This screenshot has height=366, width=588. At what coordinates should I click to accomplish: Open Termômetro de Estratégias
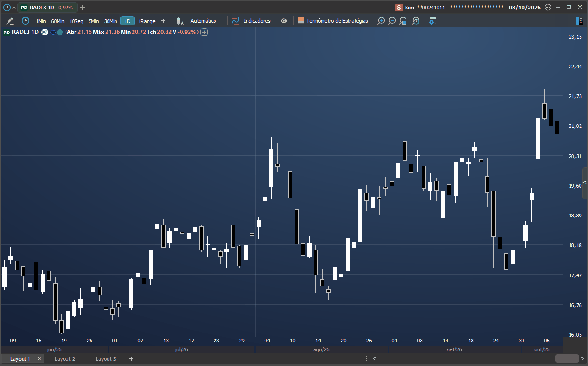(333, 21)
